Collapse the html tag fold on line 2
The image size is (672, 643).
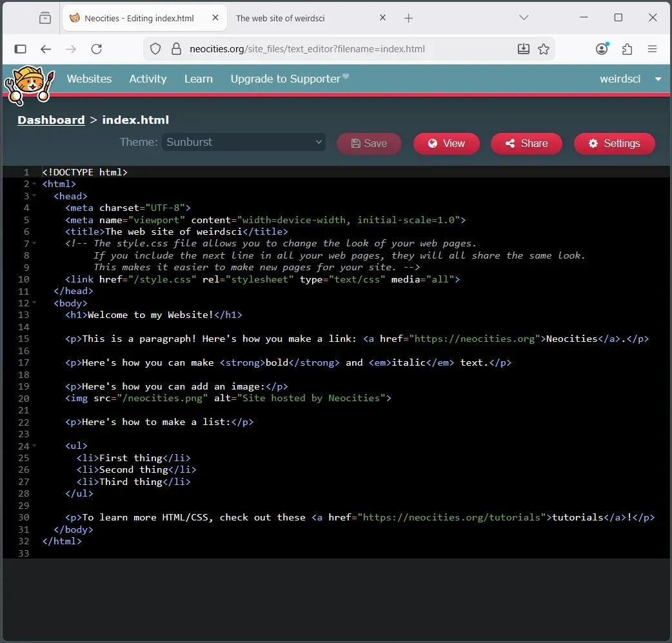(34, 183)
